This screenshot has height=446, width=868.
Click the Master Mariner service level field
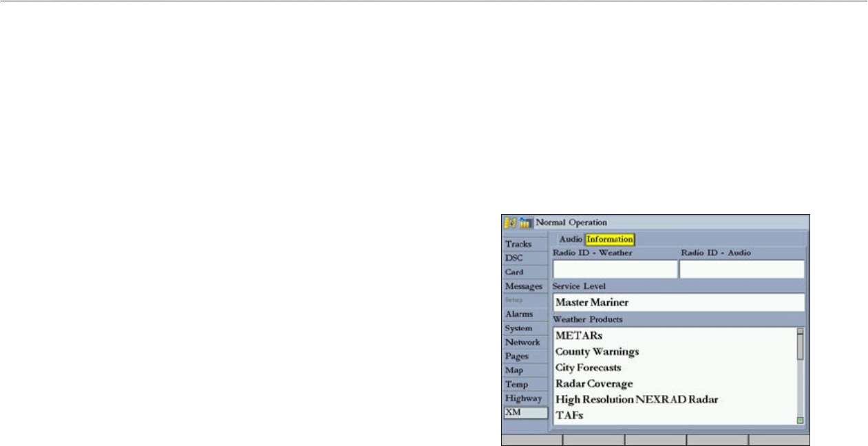(x=679, y=302)
